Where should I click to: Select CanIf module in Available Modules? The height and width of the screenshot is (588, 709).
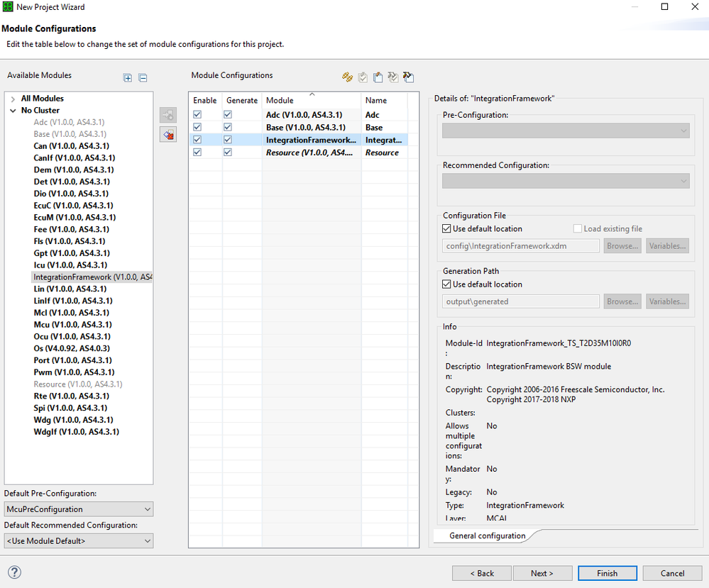[74, 157]
